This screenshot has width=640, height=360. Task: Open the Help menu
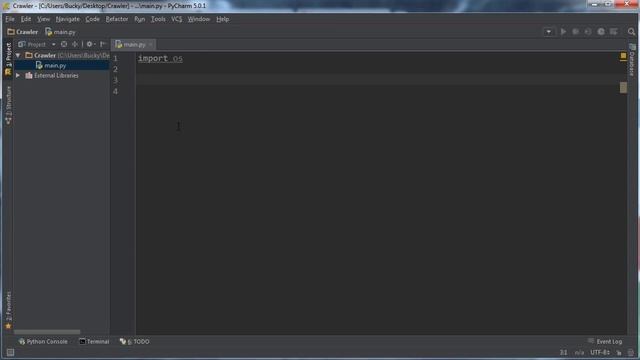click(x=222, y=19)
